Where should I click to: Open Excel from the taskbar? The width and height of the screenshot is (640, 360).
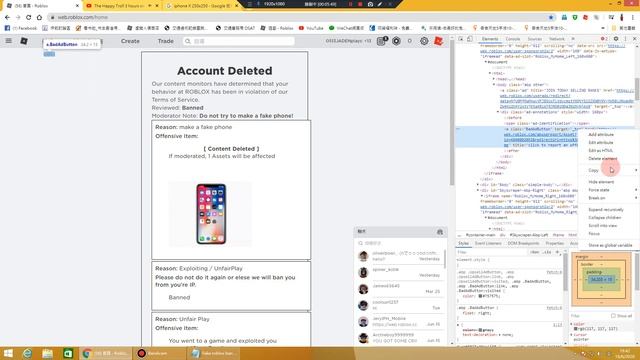68,353
